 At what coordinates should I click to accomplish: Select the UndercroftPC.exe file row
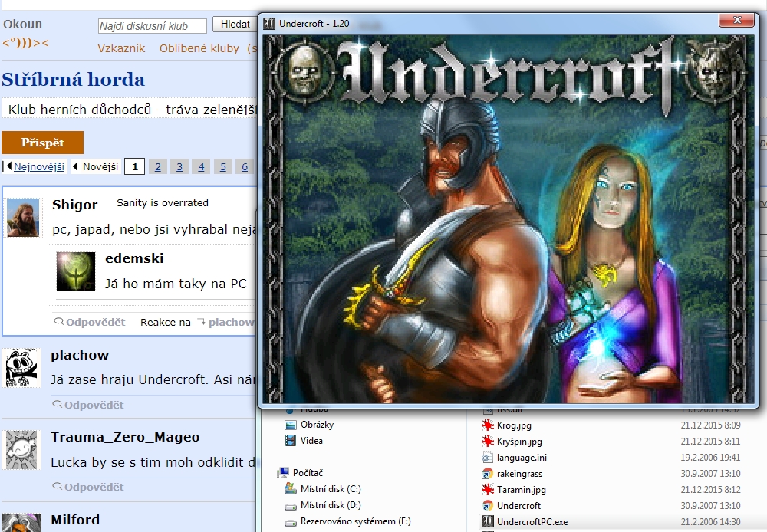click(x=621, y=522)
